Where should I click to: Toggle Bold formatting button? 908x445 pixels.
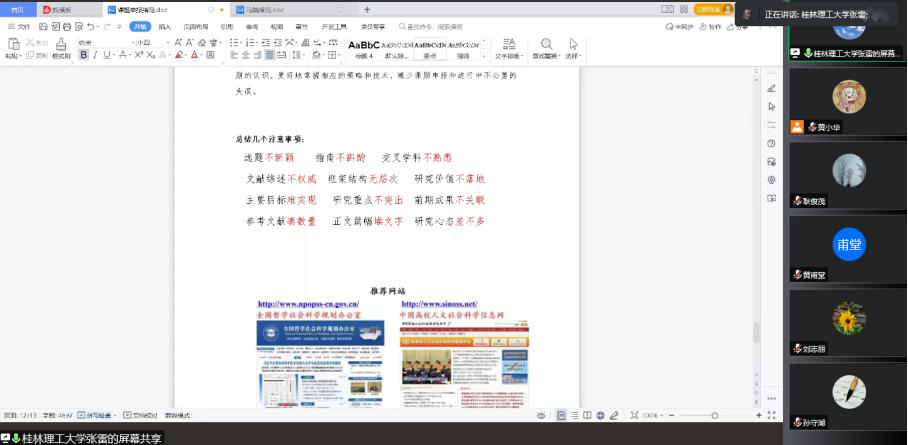(82, 56)
